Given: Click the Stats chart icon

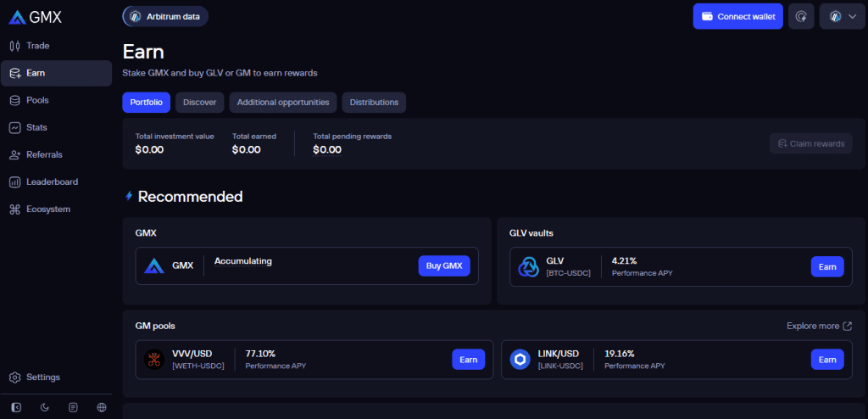Looking at the screenshot, I should pos(15,127).
